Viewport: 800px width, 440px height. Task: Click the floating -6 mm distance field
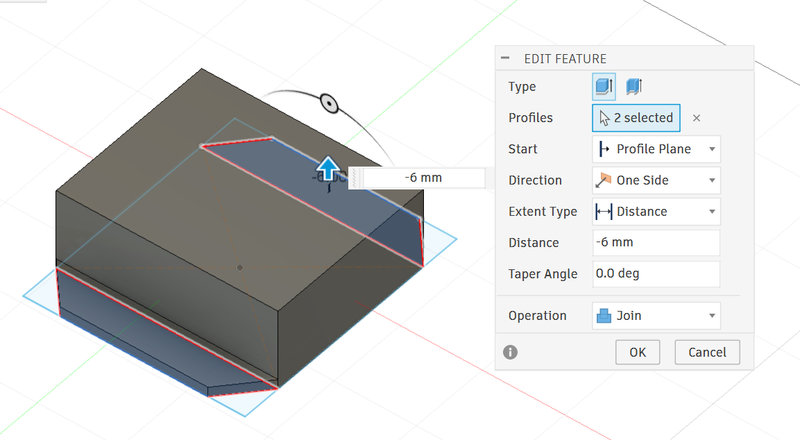423,178
